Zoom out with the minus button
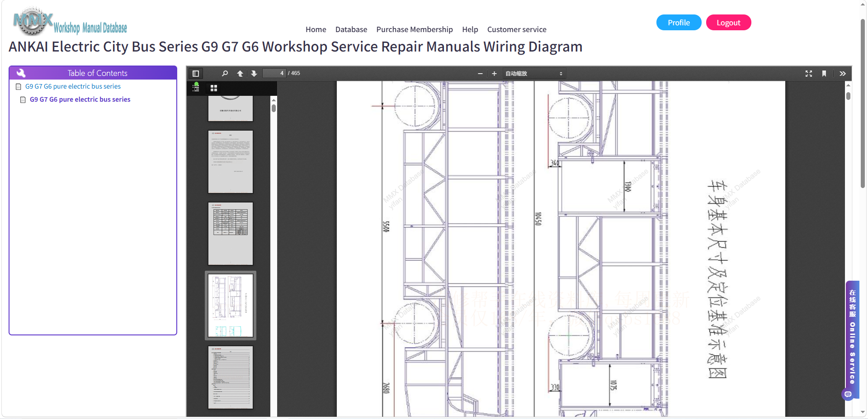This screenshot has width=868, height=419. pos(480,73)
